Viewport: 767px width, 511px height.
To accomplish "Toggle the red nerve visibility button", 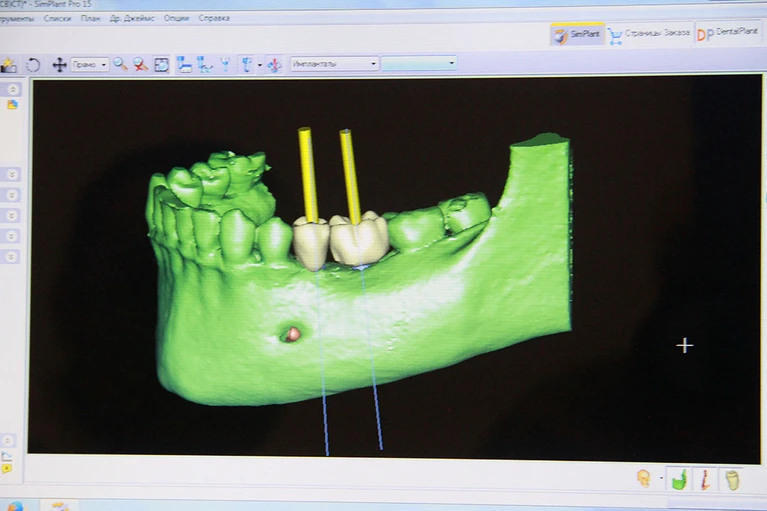I will 705,479.
